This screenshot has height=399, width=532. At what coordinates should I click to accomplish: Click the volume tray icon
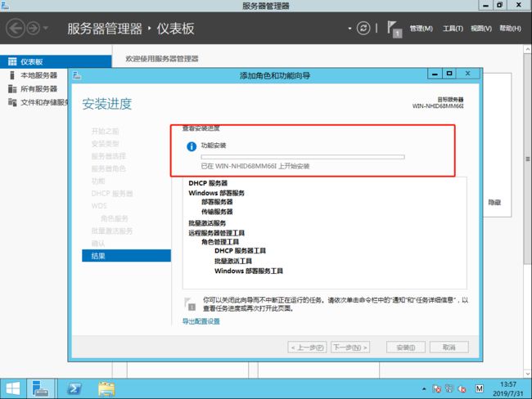[x=462, y=389]
